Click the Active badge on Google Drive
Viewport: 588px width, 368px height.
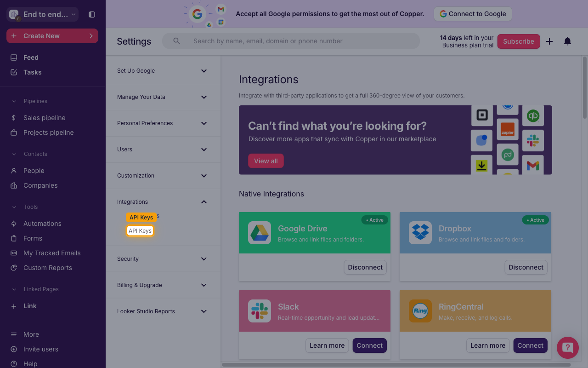(375, 220)
